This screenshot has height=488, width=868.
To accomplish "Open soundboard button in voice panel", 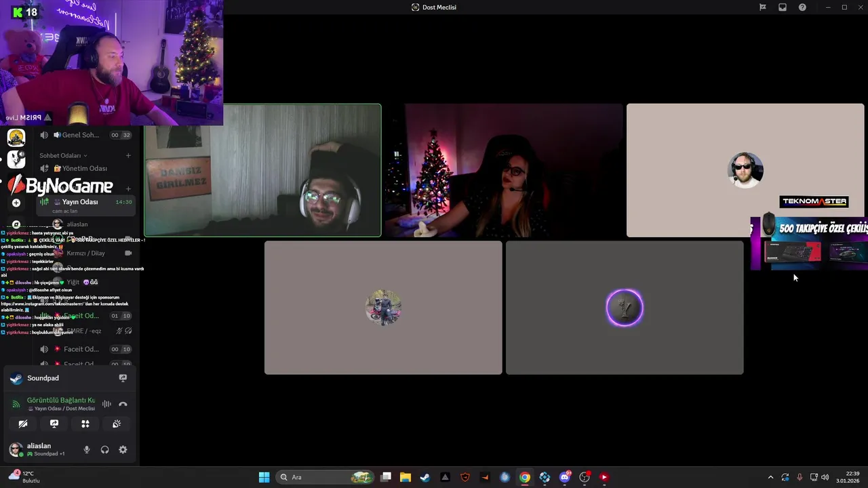I will (x=117, y=424).
